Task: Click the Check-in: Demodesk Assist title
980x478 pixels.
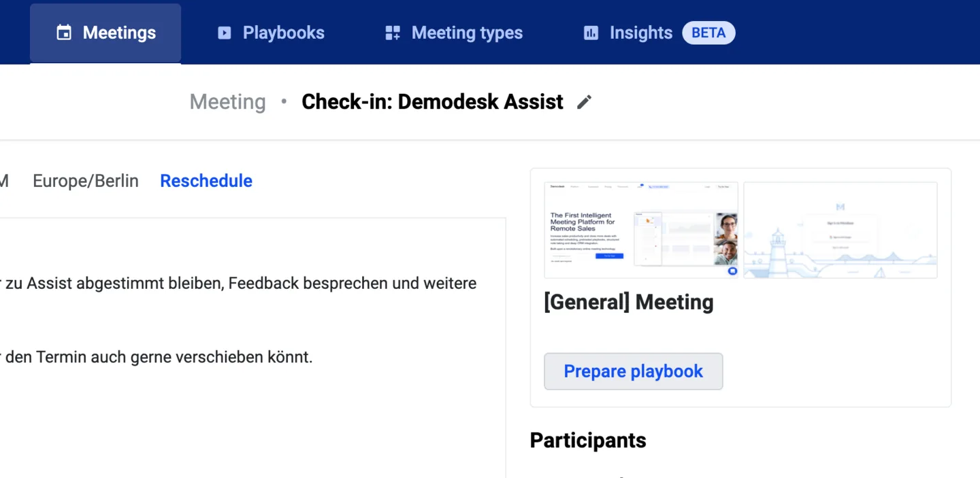Action: (432, 101)
